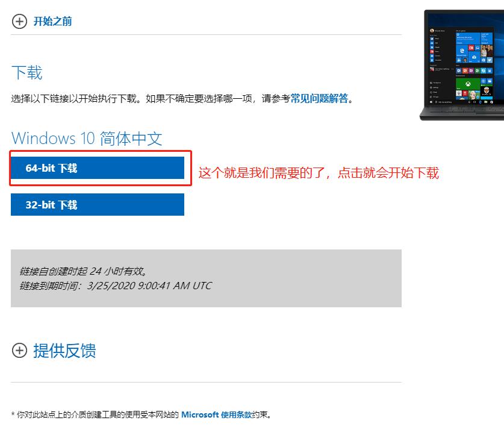Click the Microsoft Edge tile in laptop image
The width and height of the screenshot is (504, 435).
461,51
